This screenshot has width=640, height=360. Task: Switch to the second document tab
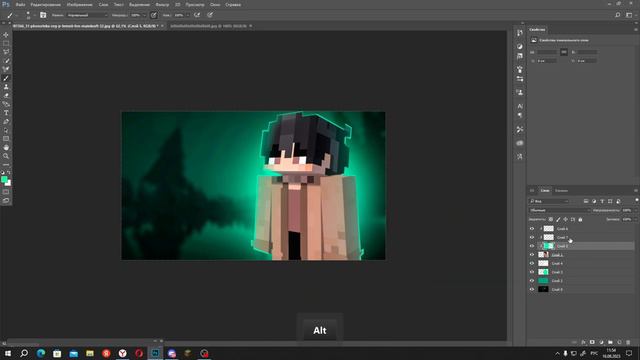tap(209, 26)
